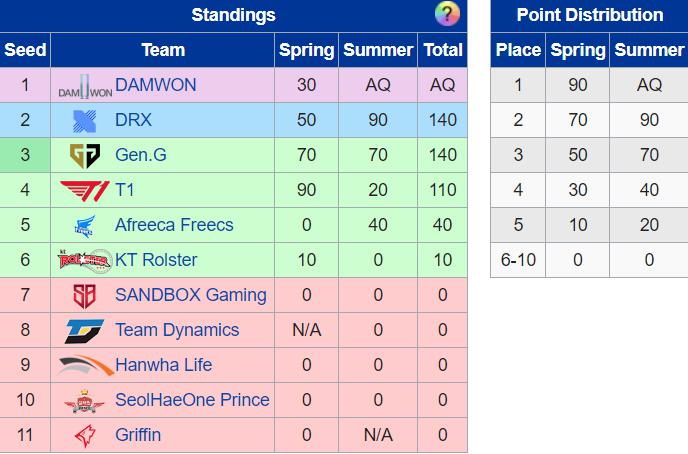Click the T1 team logo
Viewport: 688px width, 454px height.
click(85, 190)
